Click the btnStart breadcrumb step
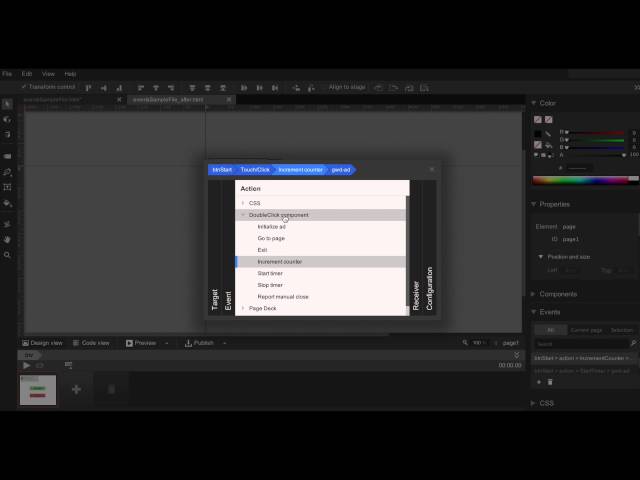 [x=222, y=170]
